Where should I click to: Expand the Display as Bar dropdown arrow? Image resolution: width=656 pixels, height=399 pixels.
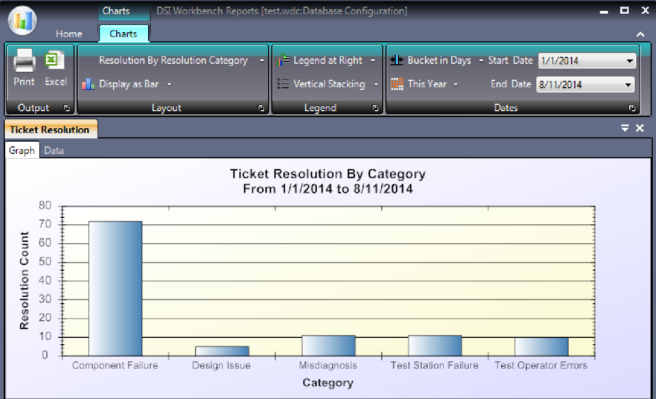coord(169,84)
